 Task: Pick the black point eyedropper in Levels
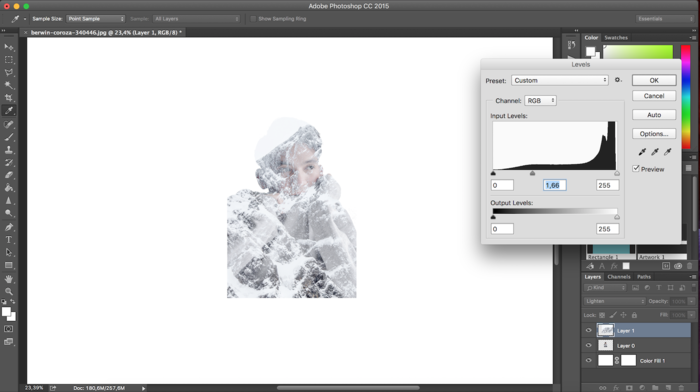point(642,152)
